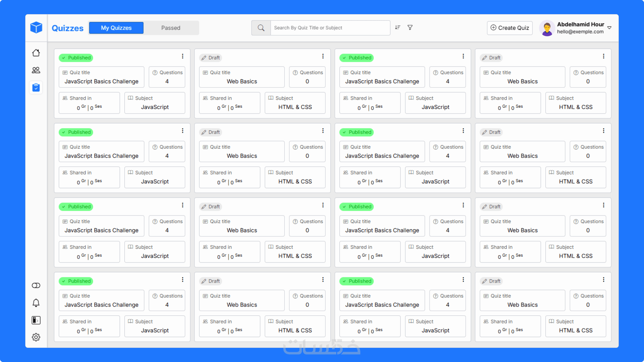Select the quizzes clipboard icon in sidebar
This screenshot has height=362, width=644.
(36, 88)
